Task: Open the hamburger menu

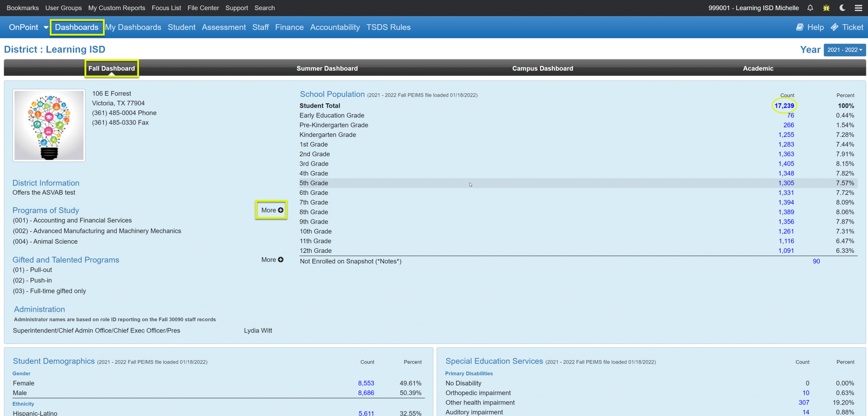Action: coord(859,8)
